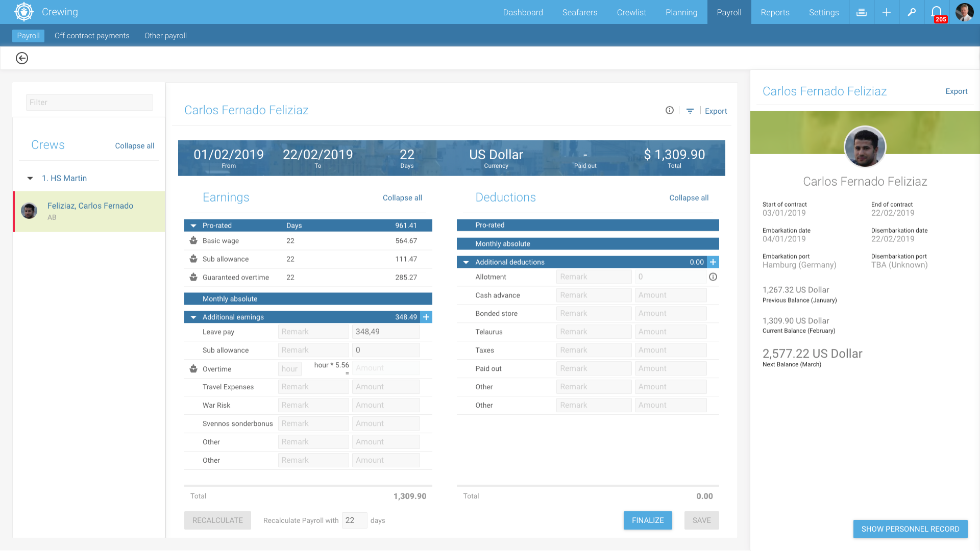Click the Allotment info icon

click(x=713, y=277)
